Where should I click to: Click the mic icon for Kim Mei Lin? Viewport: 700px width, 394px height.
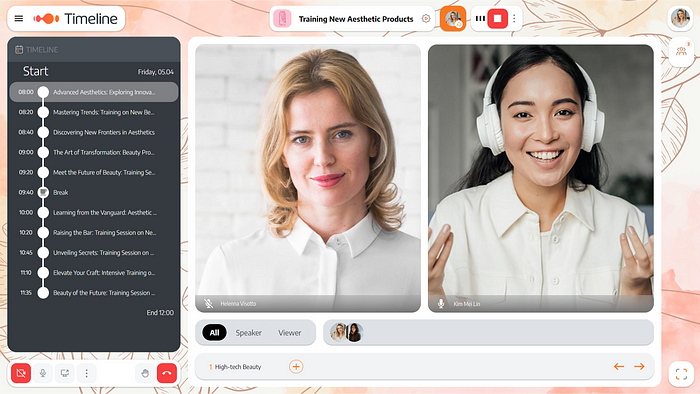click(x=441, y=303)
